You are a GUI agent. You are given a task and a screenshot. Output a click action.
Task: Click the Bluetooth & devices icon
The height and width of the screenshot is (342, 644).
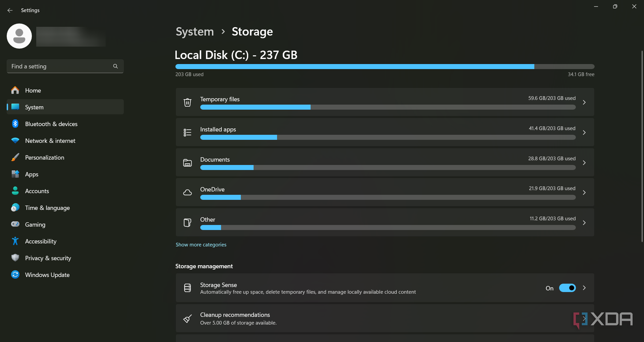pos(15,124)
